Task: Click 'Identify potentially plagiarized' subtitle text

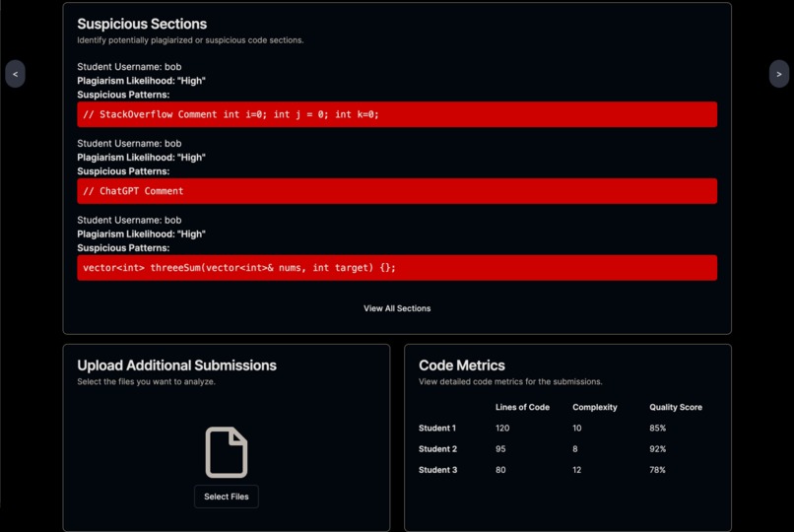Action: pyautogui.click(x=190, y=40)
